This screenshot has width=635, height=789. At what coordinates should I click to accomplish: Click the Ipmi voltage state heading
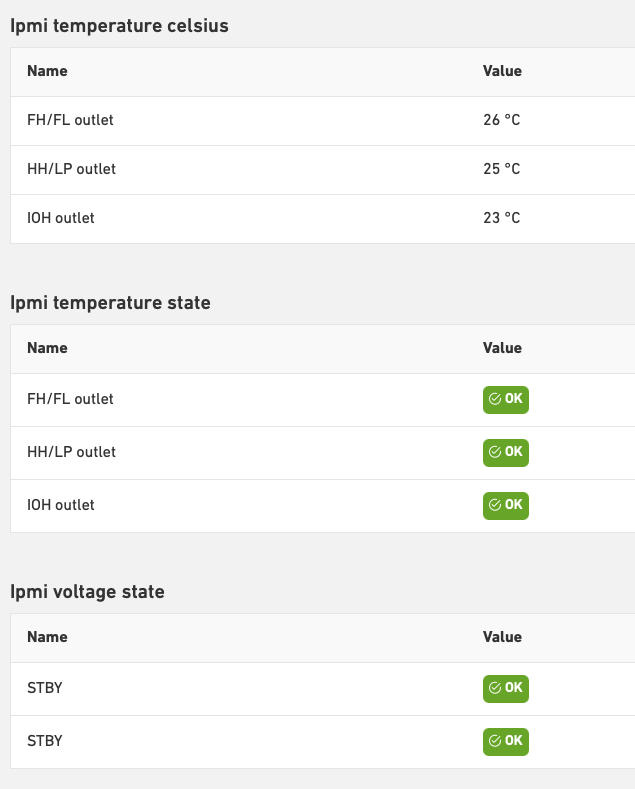click(87, 592)
